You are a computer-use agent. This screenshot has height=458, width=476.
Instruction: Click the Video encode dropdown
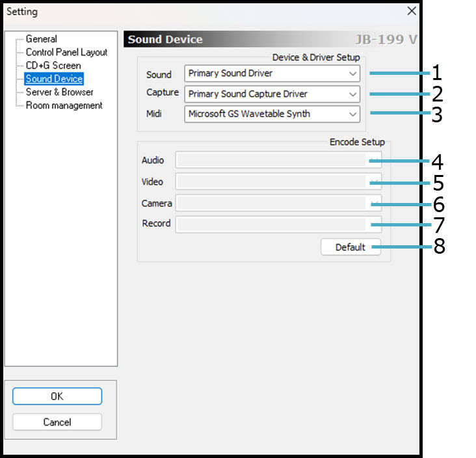(278, 182)
